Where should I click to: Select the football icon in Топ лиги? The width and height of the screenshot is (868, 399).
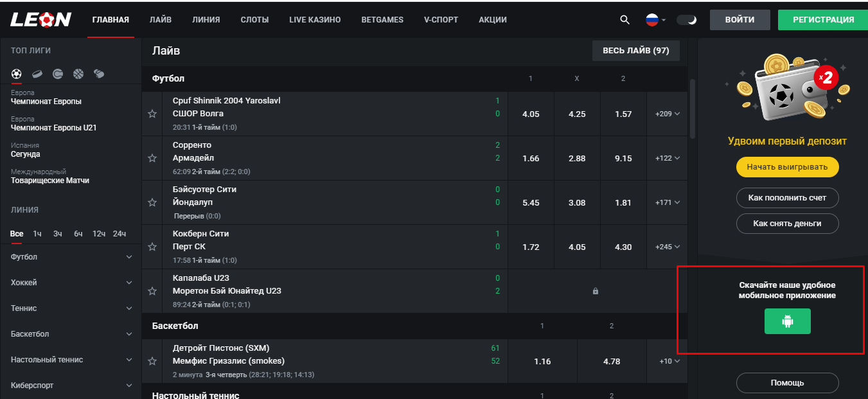pyautogui.click(x=17, y=74)
